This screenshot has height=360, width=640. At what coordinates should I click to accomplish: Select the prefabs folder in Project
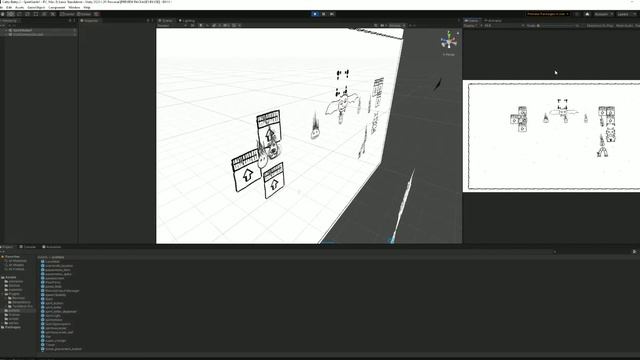pos(13,311)
